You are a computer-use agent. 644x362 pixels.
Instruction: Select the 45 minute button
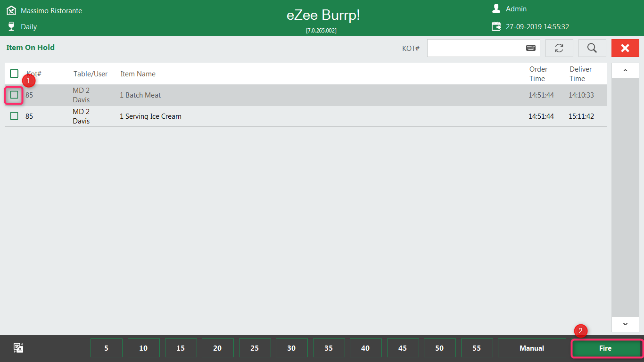(403, 348)
